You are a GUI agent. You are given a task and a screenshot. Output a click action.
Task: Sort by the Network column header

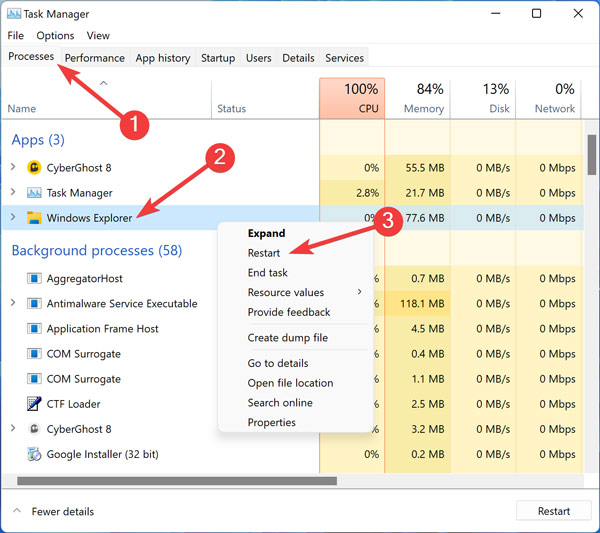click(x=548, y=98)
